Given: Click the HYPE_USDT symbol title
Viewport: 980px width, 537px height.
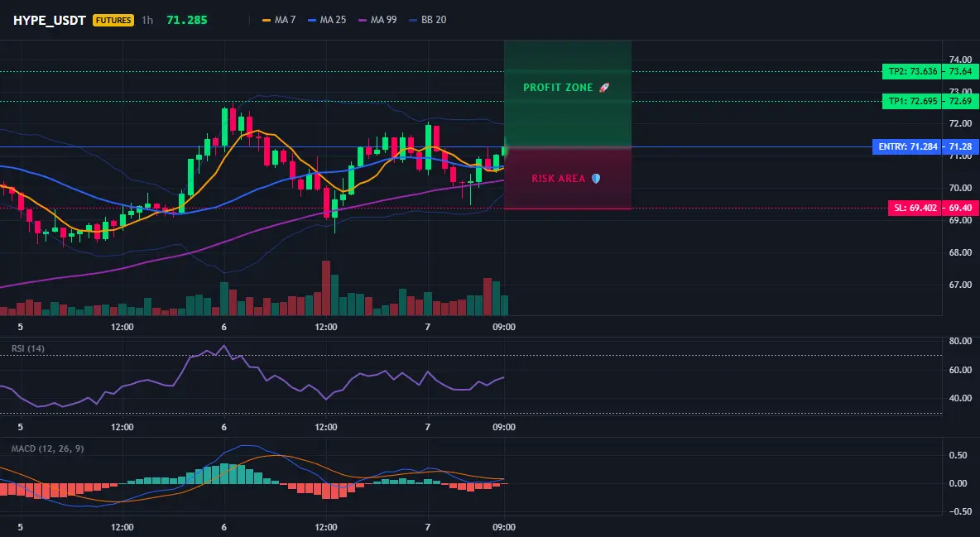Looking at the screenshot, I should point(50,20).
